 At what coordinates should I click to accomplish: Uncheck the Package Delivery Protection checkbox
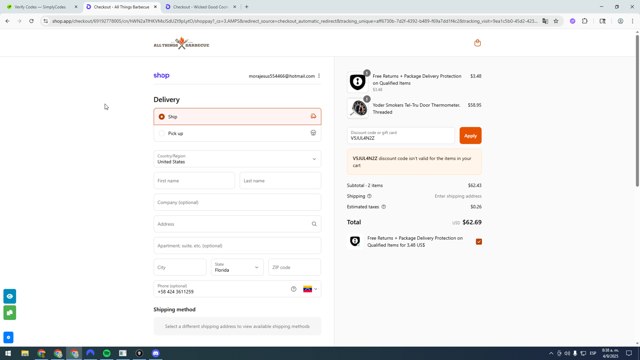coord(479,242)
